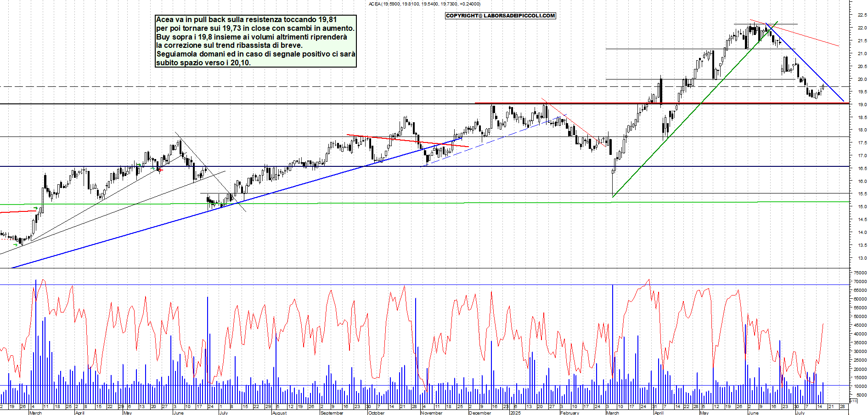Click the 45000 volume axis label

tap(860, 325)
